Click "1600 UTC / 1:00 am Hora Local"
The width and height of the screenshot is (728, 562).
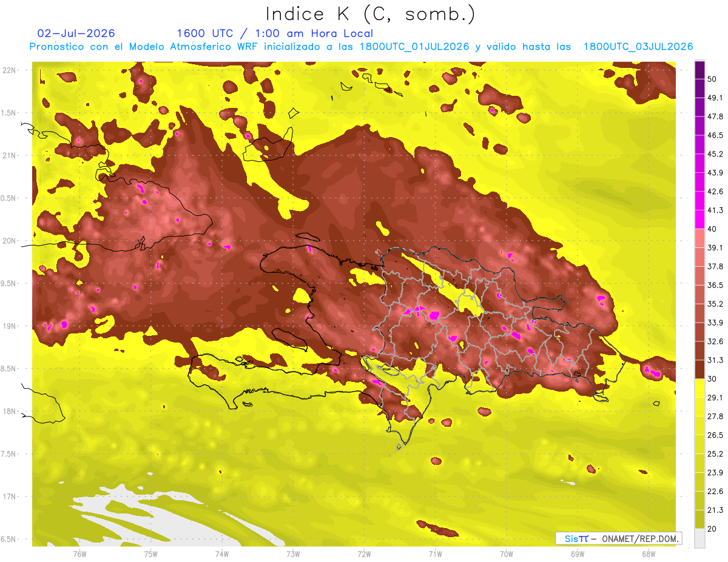point(275,33)
